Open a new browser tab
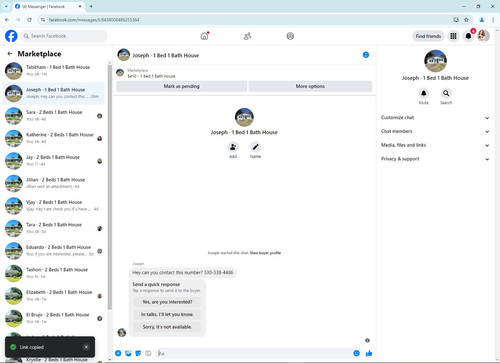Screen dimensions: 500x363 pyautogui.click(x=91, y=6)
